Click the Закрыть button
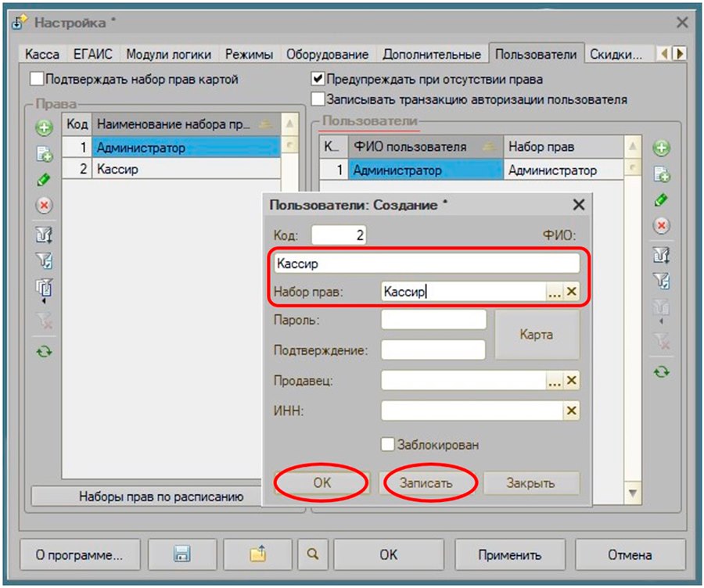704x588 pixels. click(x=530, y=483)
